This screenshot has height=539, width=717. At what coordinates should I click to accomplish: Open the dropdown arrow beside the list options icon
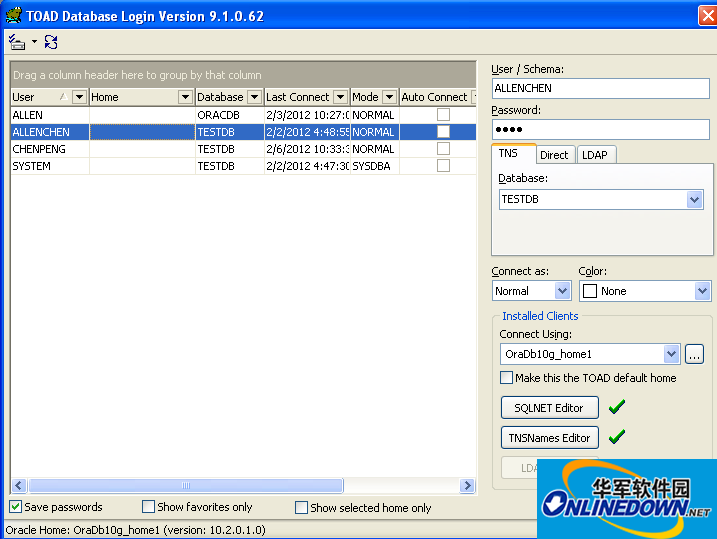pyautogui.click(x=34, y=42)
